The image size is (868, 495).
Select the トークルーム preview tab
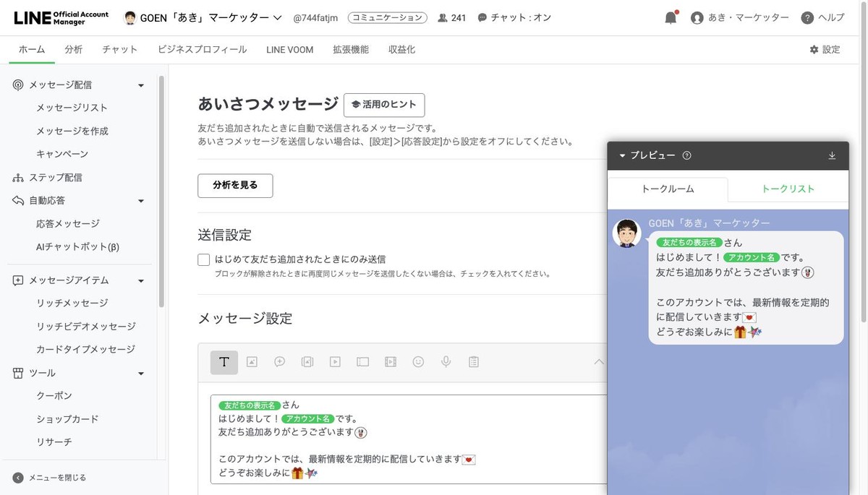668,189
